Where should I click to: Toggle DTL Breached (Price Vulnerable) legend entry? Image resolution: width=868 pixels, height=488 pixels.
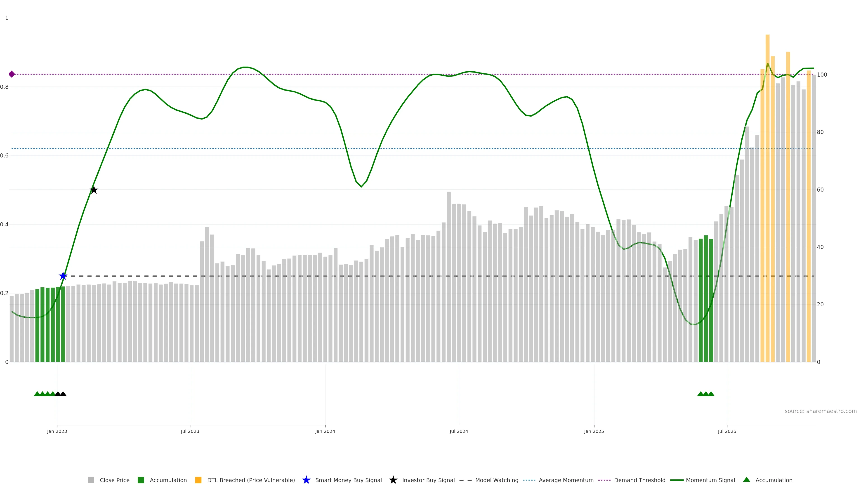point(251,480)
